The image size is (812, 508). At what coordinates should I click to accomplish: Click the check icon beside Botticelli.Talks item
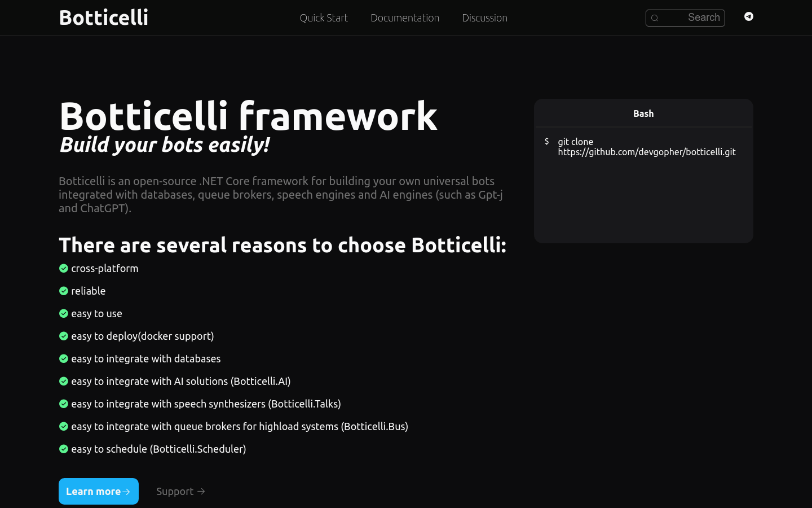coord(64,404)
